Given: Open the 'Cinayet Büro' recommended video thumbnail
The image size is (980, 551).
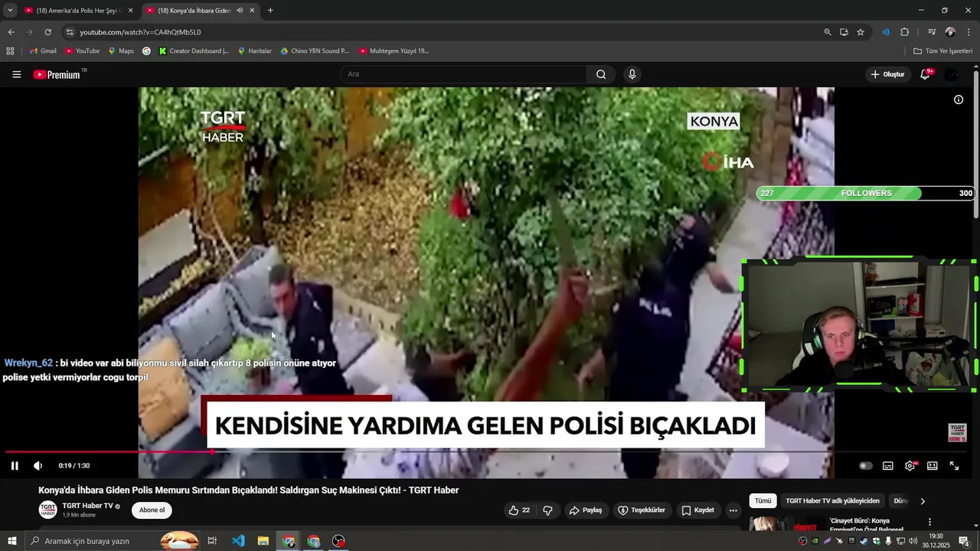Looking at the screenshot, I should click(786, 525).
